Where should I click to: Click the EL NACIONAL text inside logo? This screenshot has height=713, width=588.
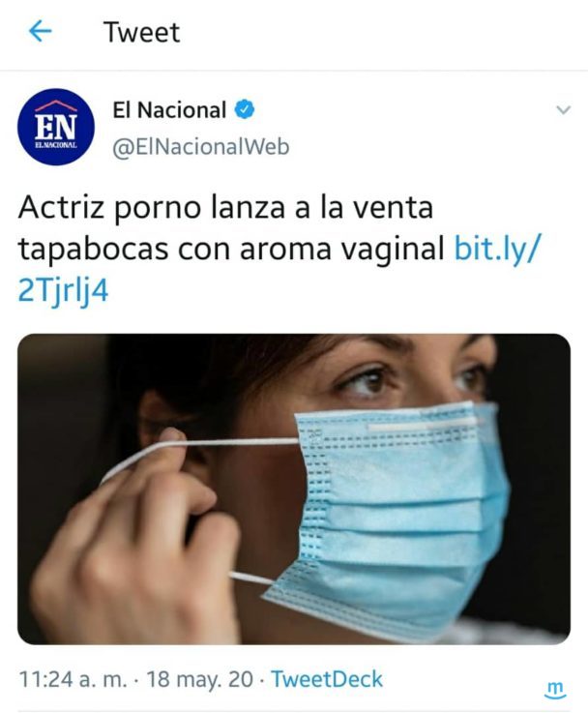56,145
